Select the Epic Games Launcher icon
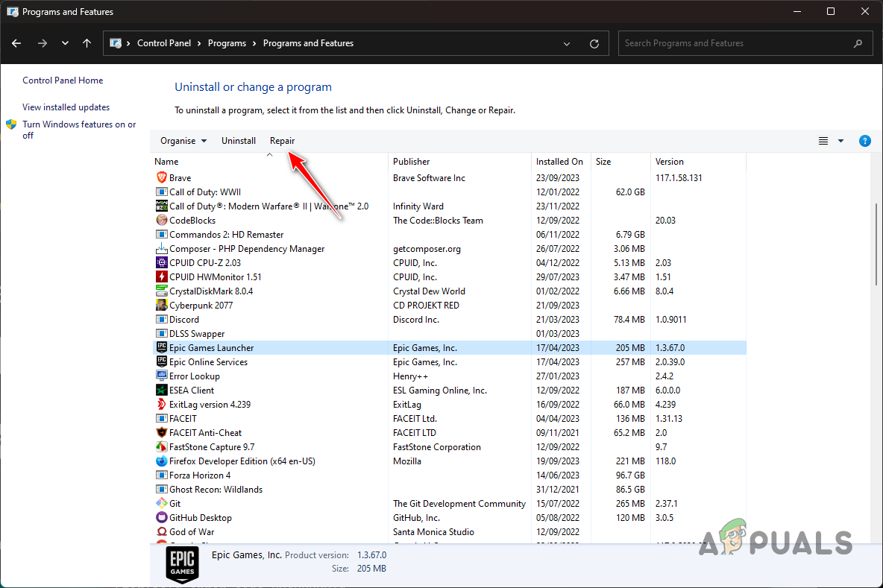The width and height of the screenshot is (883, 588). [161, 347]
